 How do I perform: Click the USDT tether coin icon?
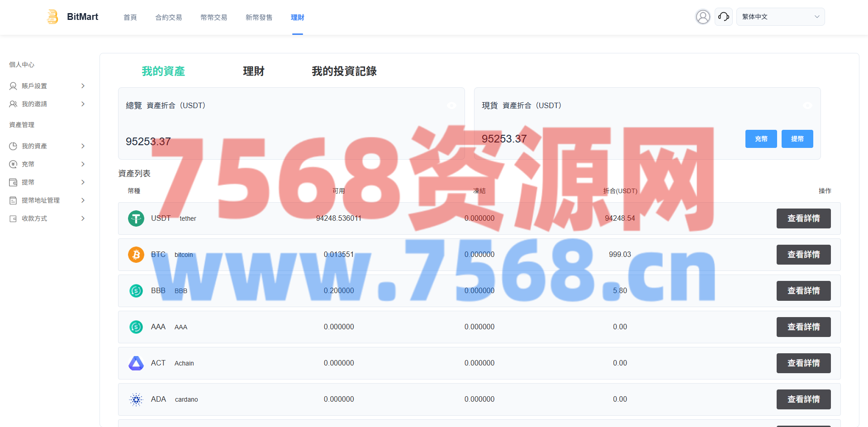pos(136,218)
